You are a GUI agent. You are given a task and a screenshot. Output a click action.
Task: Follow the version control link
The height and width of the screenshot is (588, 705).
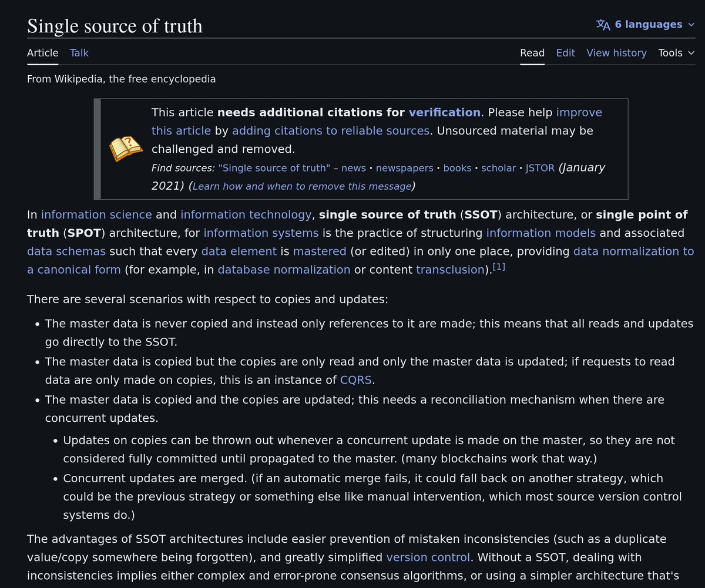click(428, 557)
